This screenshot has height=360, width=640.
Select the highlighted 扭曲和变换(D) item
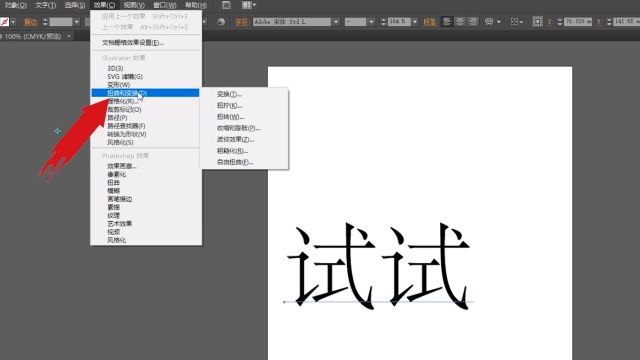tap(145, 93)
